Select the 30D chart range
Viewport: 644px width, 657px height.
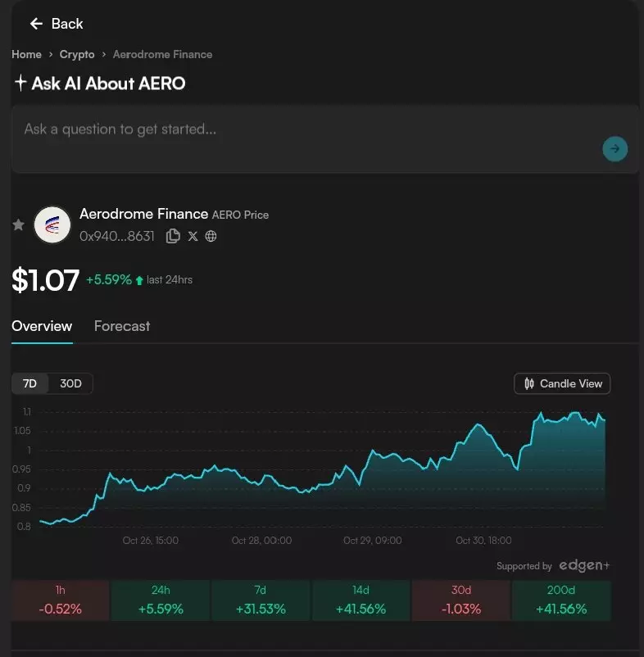pos(71,383)
